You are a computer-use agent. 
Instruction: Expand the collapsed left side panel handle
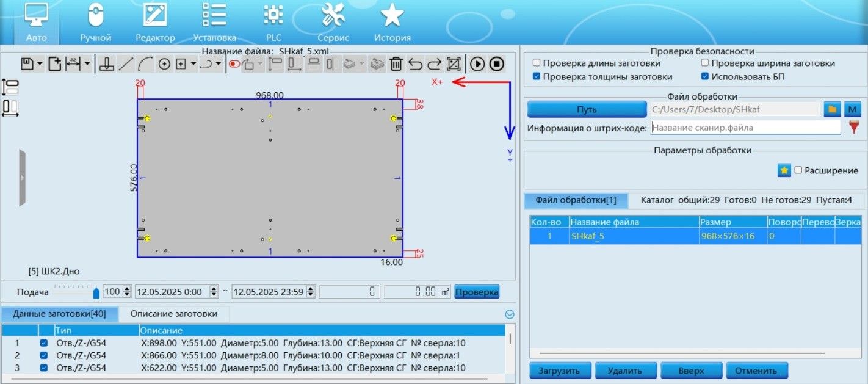(23, 178)
